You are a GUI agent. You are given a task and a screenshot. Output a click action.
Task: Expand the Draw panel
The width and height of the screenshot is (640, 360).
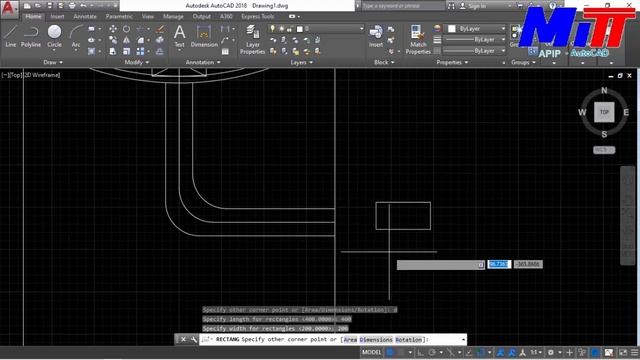click(x=53, y=62)
